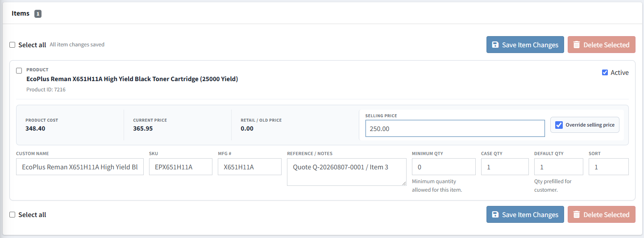Click the top Save Item Changes button
644x238 pixels.
[x=525, y=45]
